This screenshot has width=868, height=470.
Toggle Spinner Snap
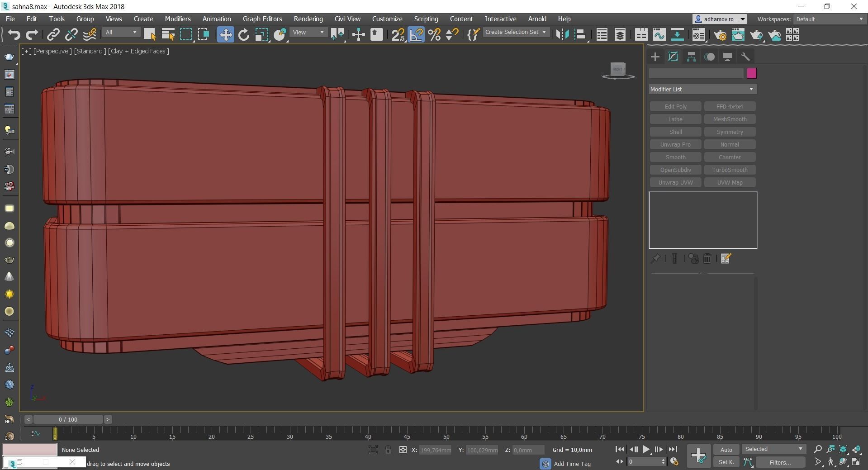point(452,35)
